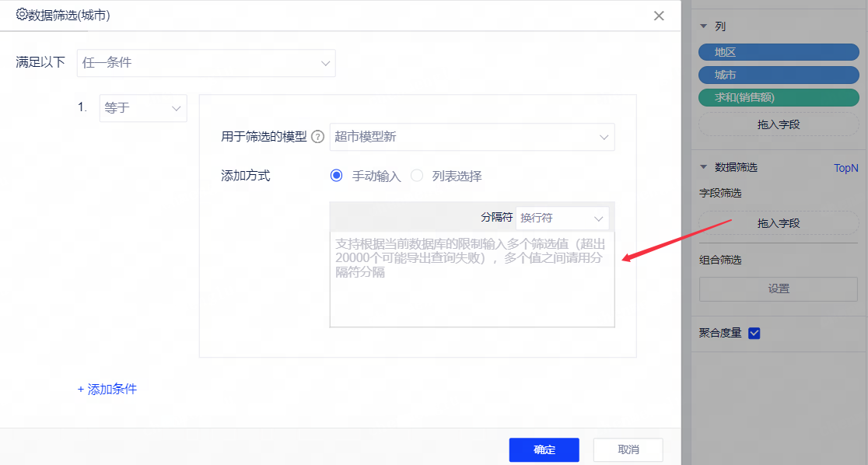This screenshot has width=868, height=465.
Task: Click the 设置 button under 组合筛选
Action: (779, 288)
